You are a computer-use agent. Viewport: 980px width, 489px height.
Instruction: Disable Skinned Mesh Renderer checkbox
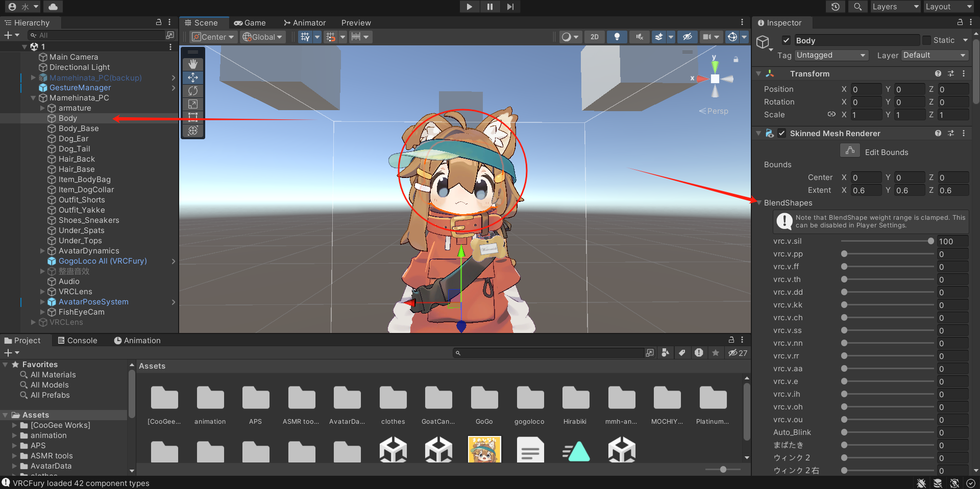(782, 133)
